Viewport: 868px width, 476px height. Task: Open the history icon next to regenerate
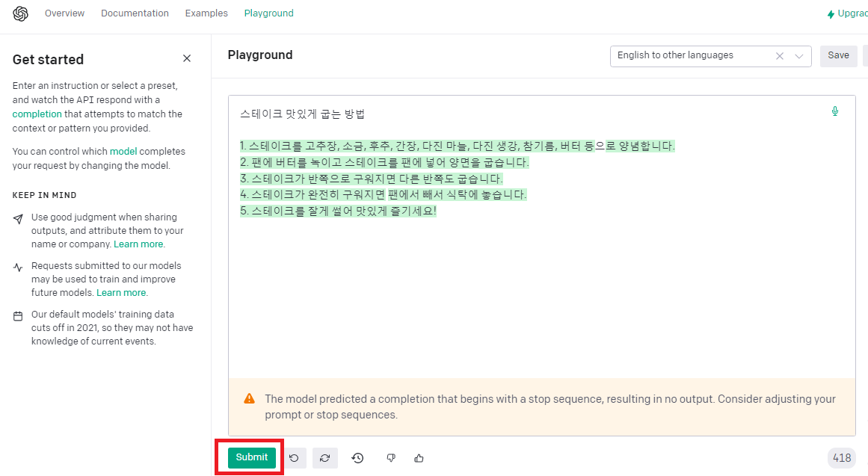357,457
